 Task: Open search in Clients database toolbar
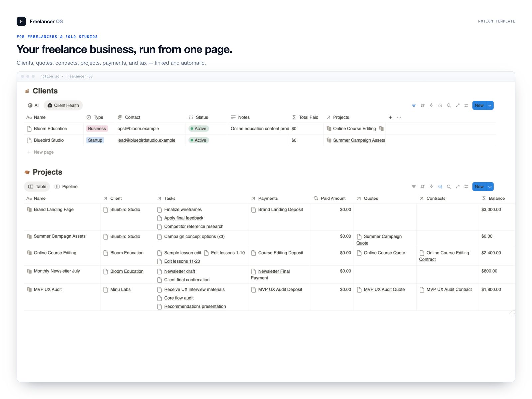click(449, 105)
